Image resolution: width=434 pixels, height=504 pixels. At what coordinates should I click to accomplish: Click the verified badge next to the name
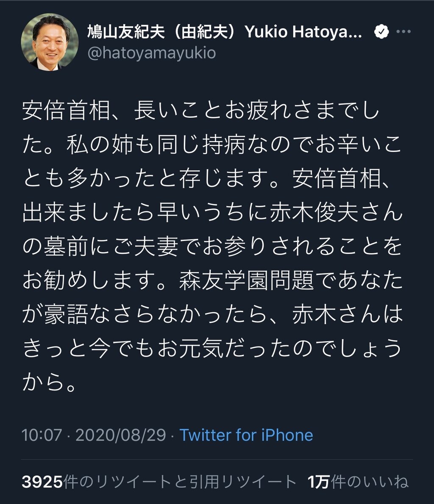point(381,31)
